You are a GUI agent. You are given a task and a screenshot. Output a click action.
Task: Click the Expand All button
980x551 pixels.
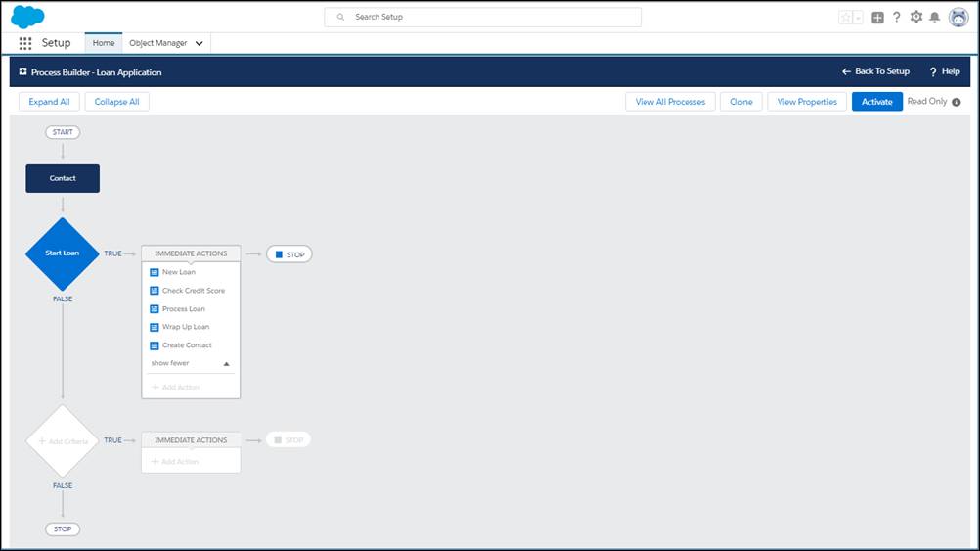(49, 102)
